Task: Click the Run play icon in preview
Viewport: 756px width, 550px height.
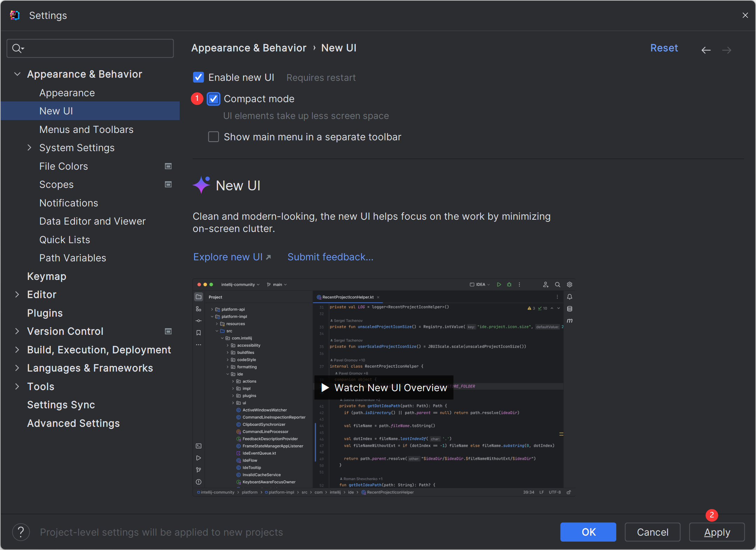Action: 499,284
